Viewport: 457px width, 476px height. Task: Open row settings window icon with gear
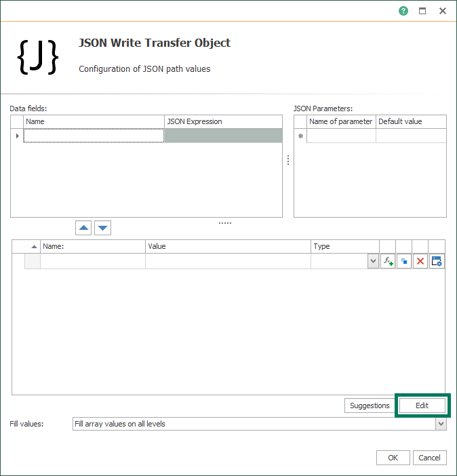click(437, 261)
